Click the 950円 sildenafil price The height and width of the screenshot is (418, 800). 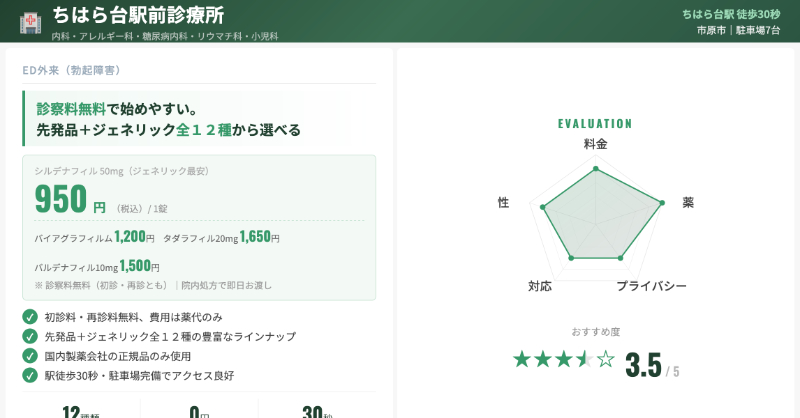click(x=70, y=200)
